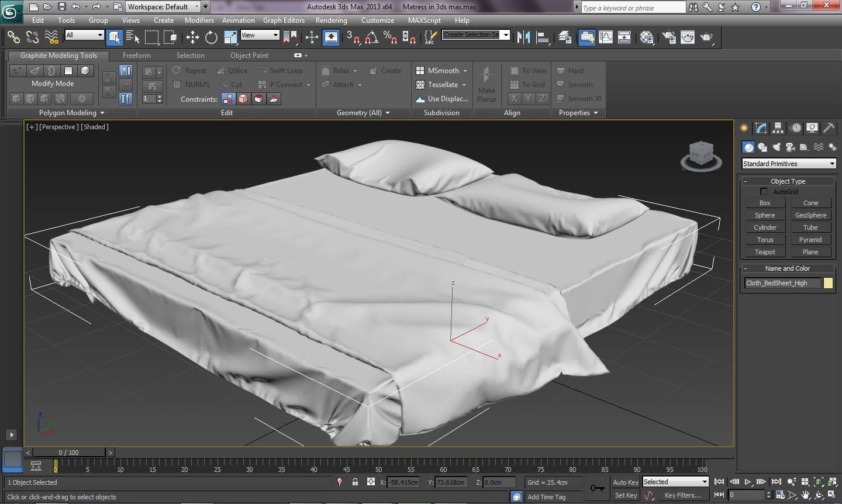This screenshot has width=842, height=504.
Task: Click the object color swatch beside Cloth_BedSheet_High
Action: pyautogui.click(x=828, y=283)
